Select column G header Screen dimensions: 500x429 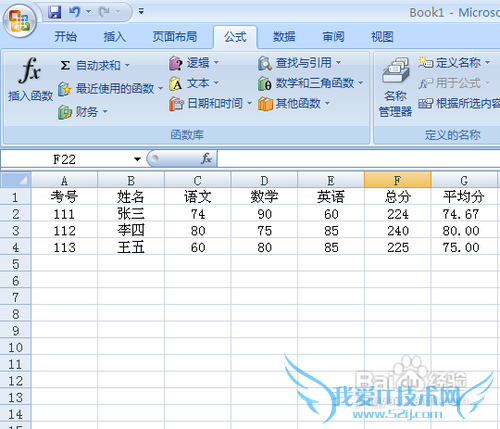(464, 180)
